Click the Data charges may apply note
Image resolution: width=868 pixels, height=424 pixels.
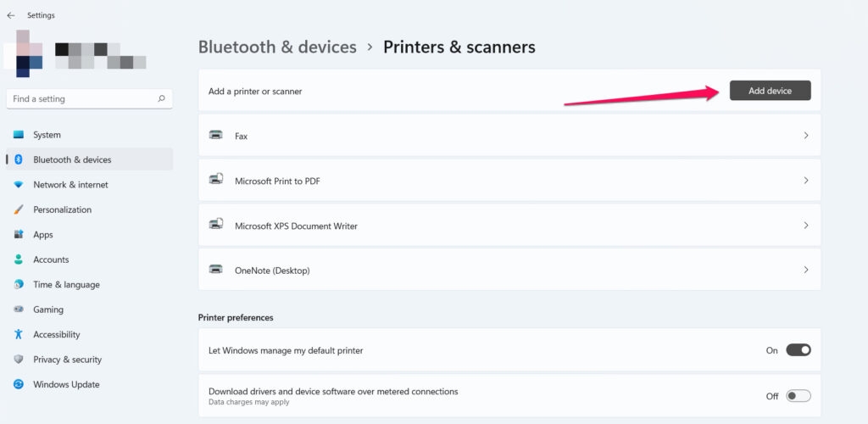point(248,402)
